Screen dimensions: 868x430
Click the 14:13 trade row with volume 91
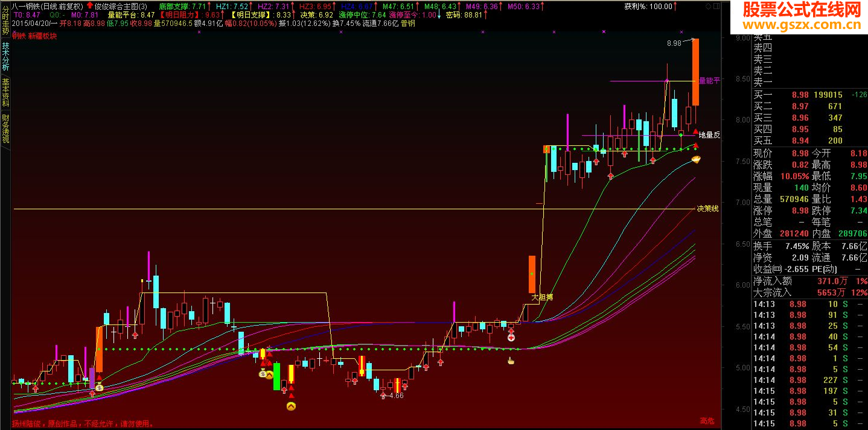click(810, 315)
